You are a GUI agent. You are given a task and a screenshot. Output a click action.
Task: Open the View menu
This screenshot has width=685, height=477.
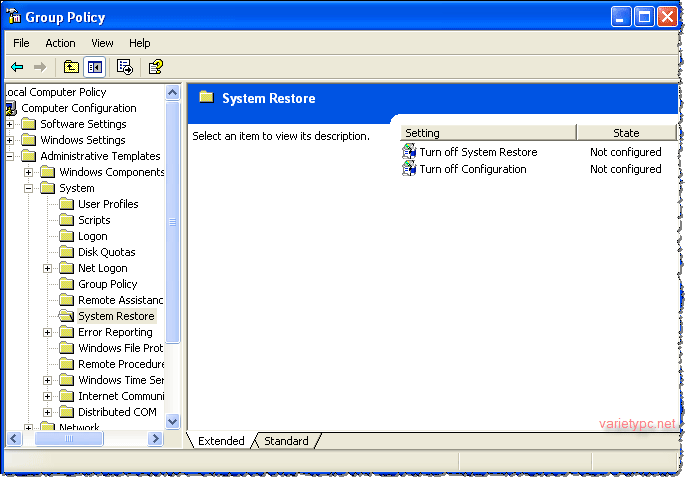(x=102, y=43)
